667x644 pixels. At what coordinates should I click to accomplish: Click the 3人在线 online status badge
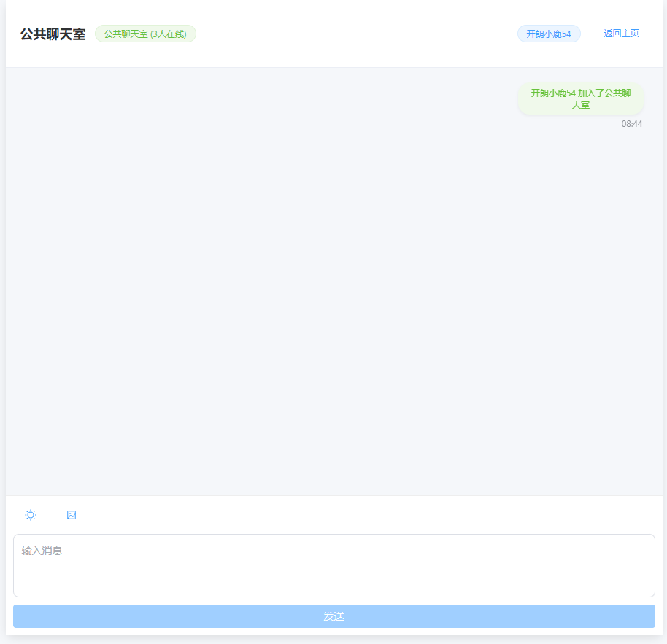pos(145,34)
